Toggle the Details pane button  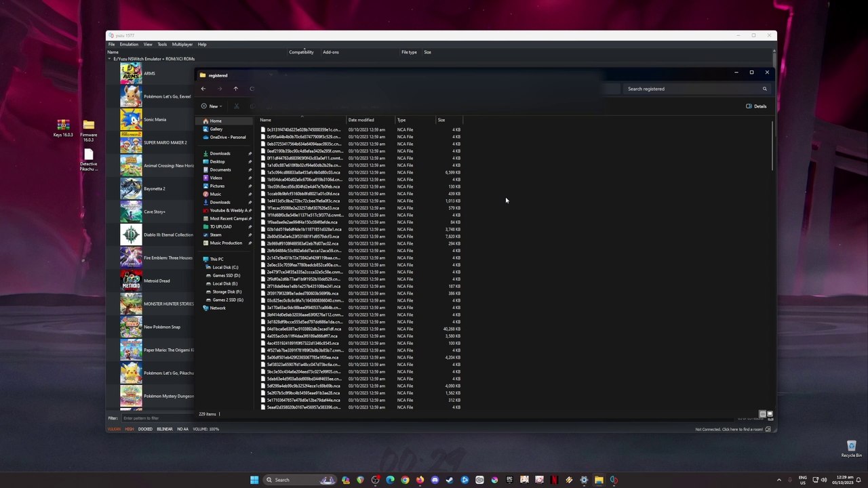tap(756, 106)
